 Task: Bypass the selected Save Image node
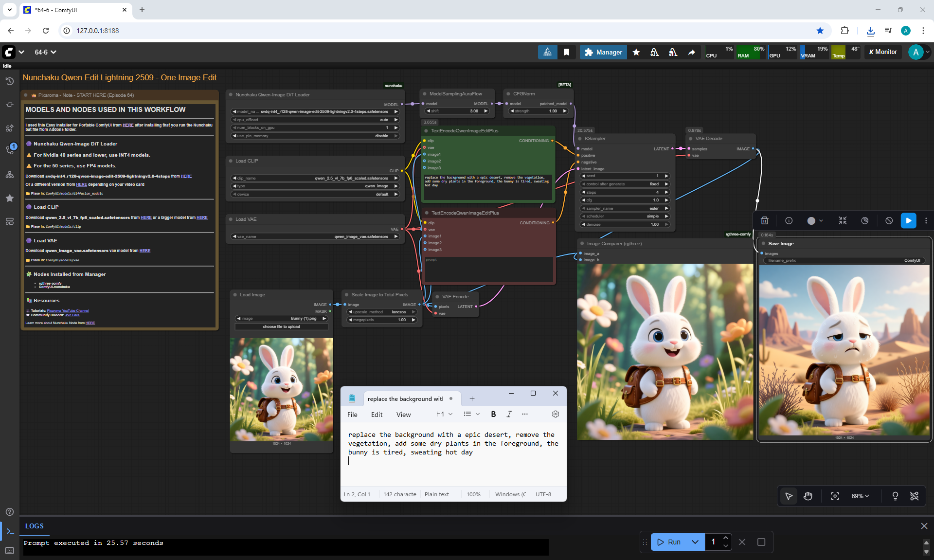(889, 221)
